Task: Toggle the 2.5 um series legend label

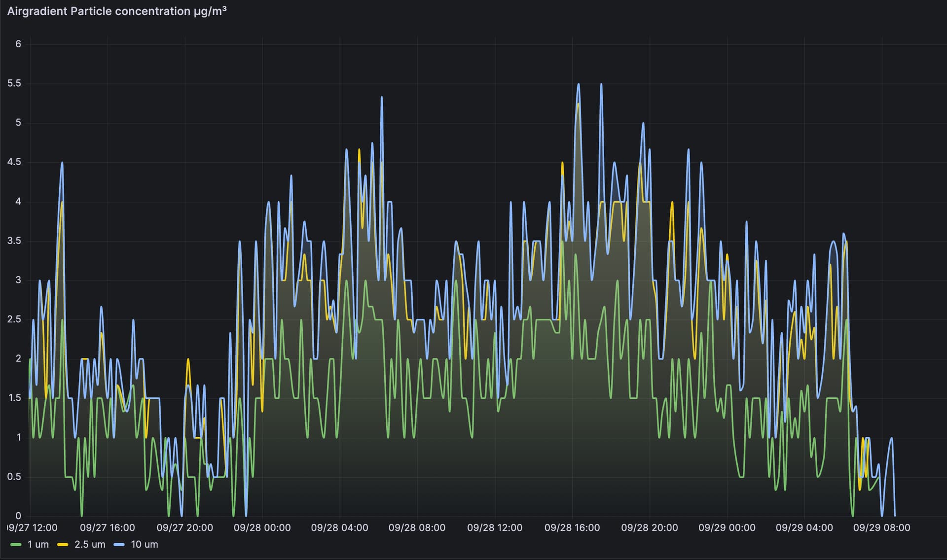Action: tap(90, 545)
